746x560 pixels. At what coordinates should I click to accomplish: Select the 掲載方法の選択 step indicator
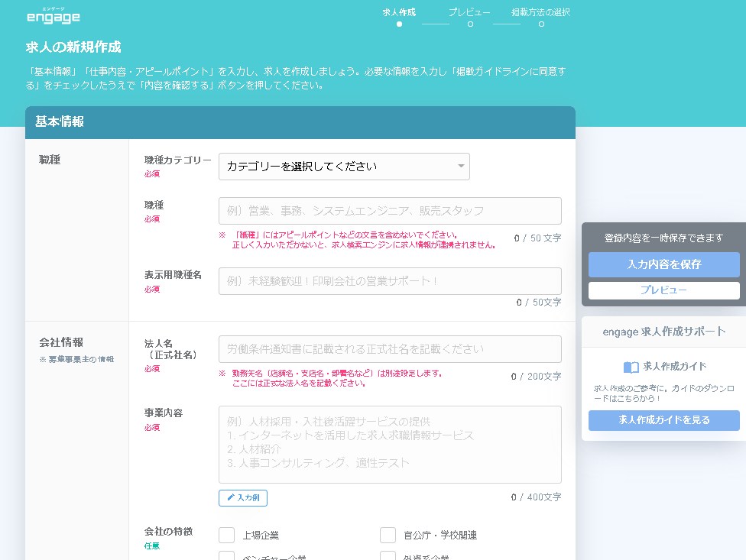pyautogui.click(x=541, y=17)
